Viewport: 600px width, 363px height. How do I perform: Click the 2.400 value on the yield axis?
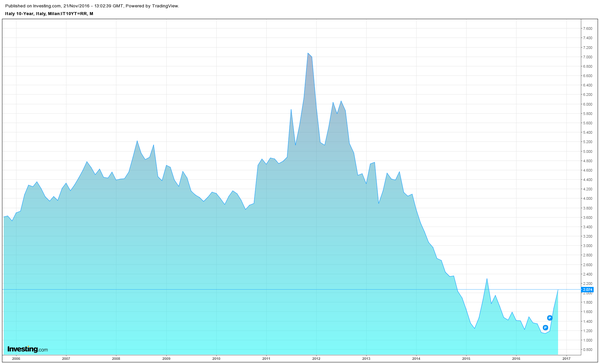point(588,274)
